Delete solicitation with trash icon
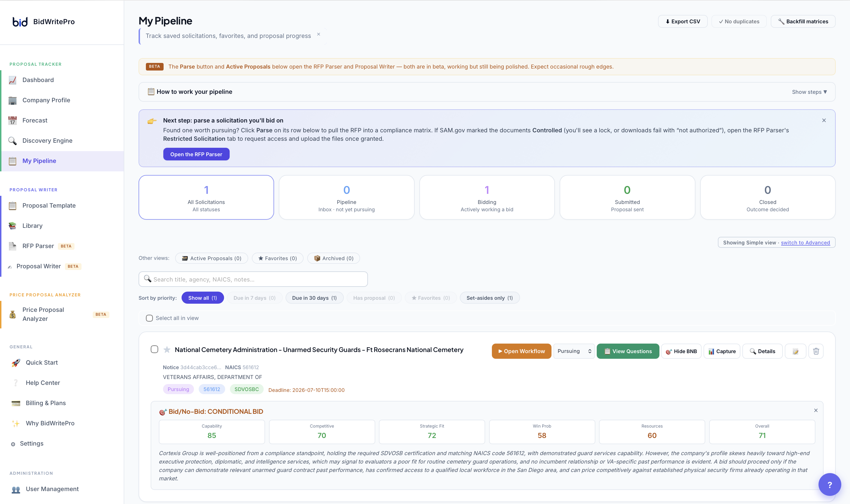Screen dimensions: 850x504 tap(816, 351)
